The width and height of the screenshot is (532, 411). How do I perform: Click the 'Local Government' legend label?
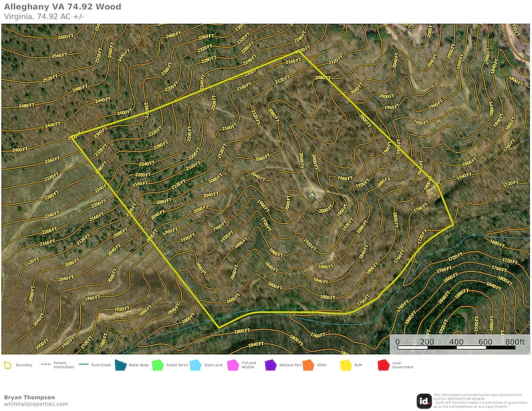pos(403,365)
